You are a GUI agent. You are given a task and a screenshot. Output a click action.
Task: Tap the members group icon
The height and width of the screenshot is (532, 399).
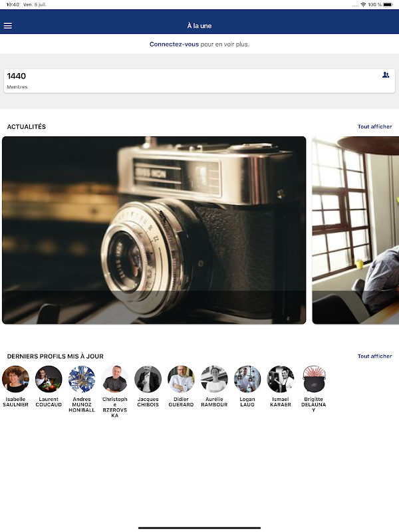point(386,75)
